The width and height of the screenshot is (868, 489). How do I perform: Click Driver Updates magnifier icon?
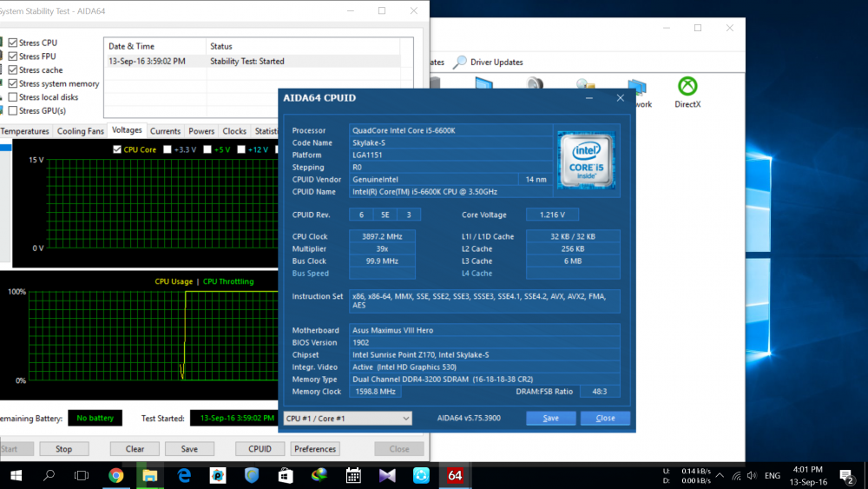click(459, 62)
